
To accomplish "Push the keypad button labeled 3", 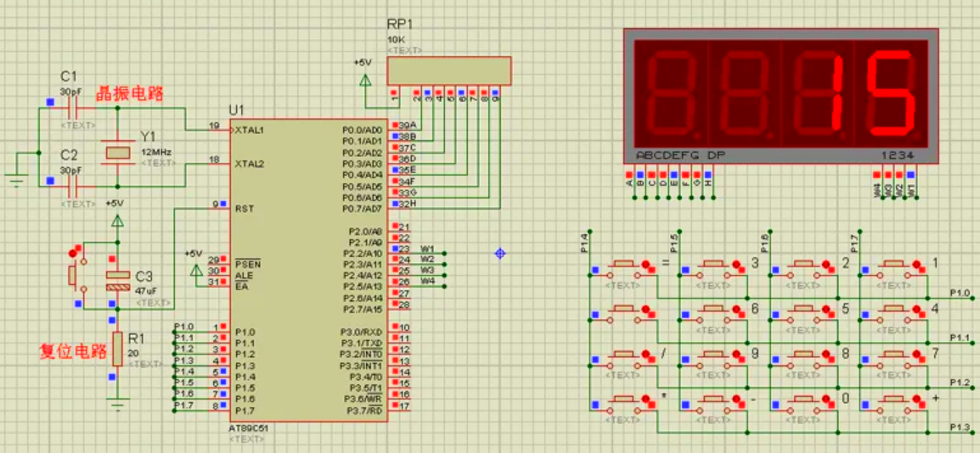I will click(712, 263).
